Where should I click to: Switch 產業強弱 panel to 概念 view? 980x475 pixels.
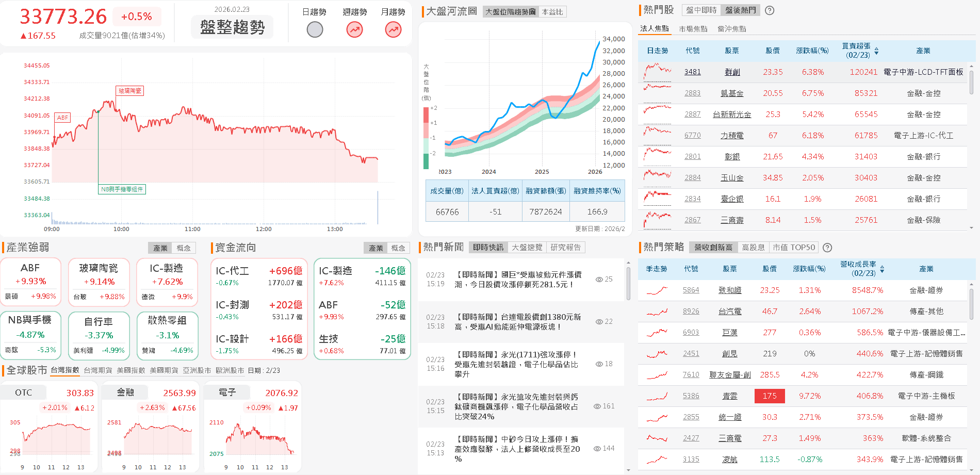[184, 248]
